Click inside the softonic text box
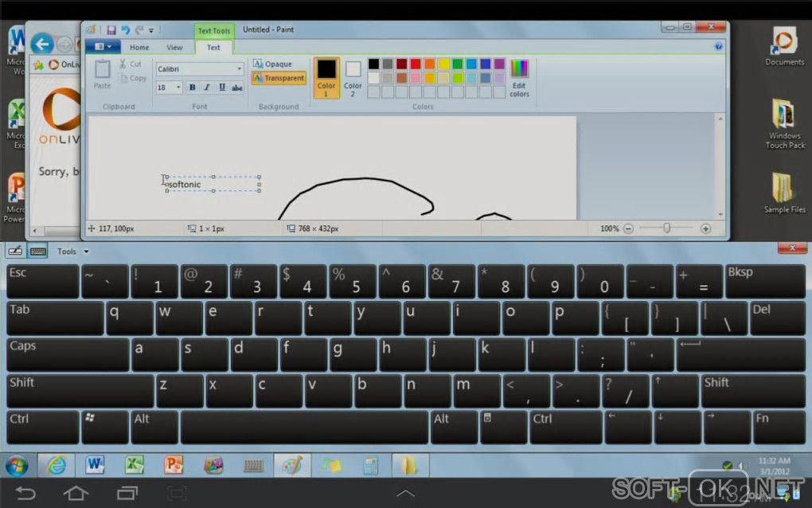Screen dimensions: 812x508 point(213,184)
